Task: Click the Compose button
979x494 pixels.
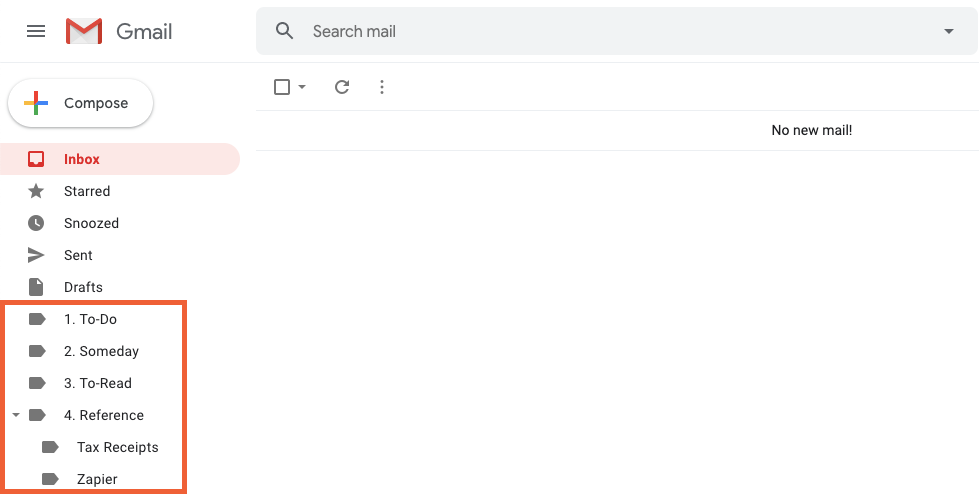Action: [81, 103]
